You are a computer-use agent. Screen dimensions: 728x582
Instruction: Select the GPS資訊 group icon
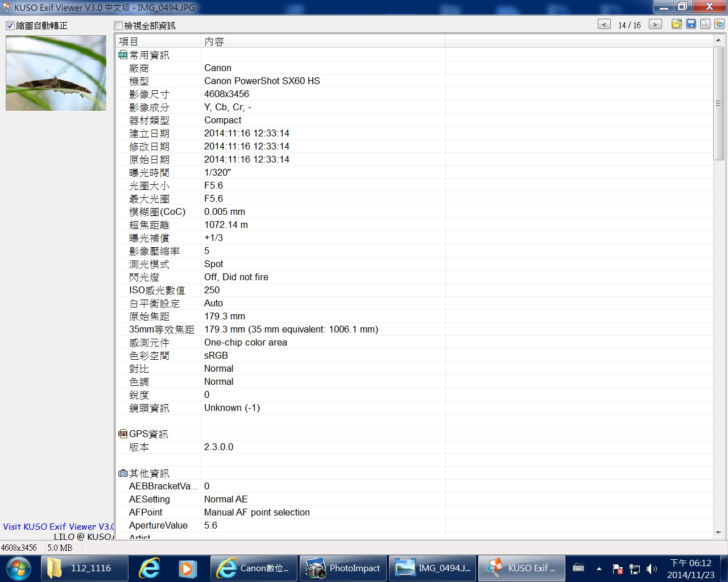123,434
